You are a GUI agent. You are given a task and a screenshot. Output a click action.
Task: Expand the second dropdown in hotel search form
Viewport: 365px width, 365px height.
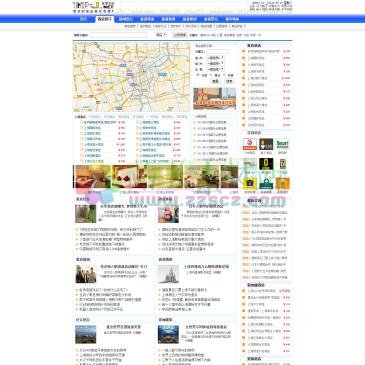215,64
